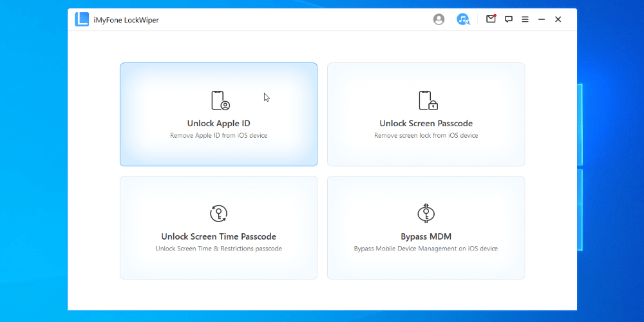This screenshot has height=322, width=644.
Task: Open the iTunes repair music-note icon
Action: click(463, 19)
